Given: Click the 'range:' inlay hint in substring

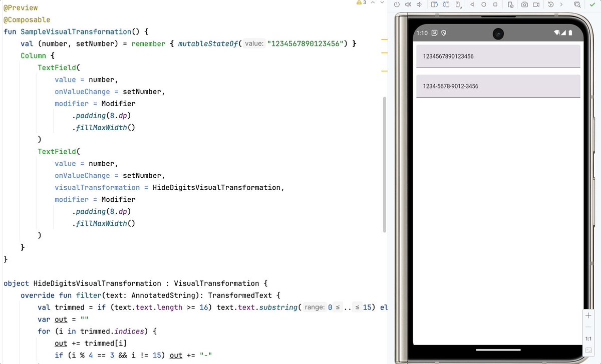Looking at the screenshot, I should 314,307.
